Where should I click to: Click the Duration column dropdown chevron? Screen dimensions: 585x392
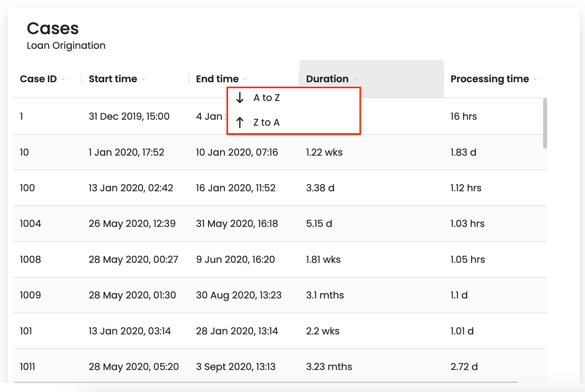coord(355,79)
